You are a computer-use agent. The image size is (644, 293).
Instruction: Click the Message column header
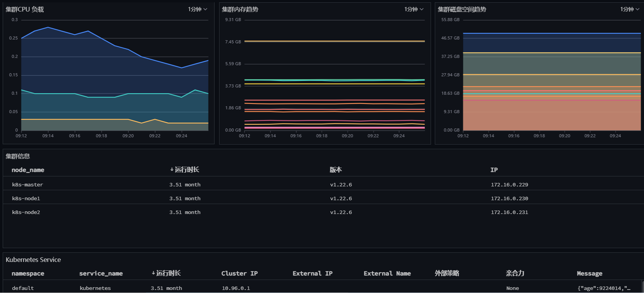tap(590, 273)
